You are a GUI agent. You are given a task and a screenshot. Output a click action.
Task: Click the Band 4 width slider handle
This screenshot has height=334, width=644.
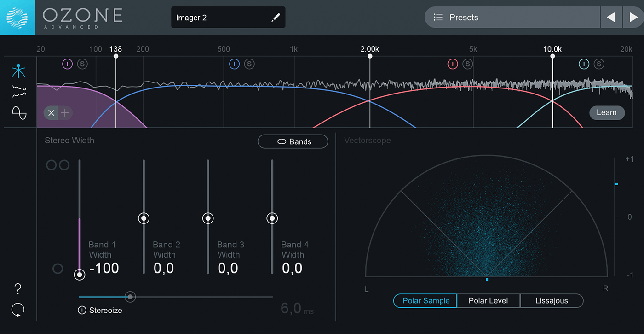(x=272, y=218)
